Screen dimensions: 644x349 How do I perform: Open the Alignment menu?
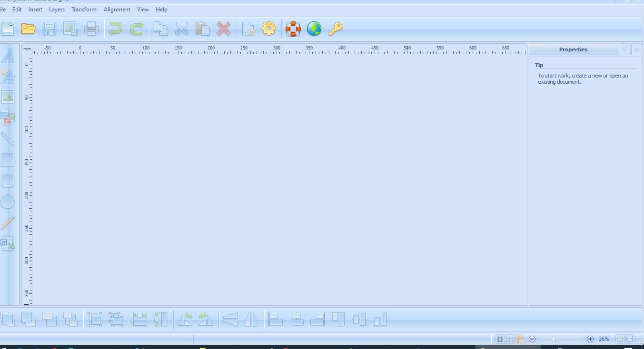click(x=117, y=10)
